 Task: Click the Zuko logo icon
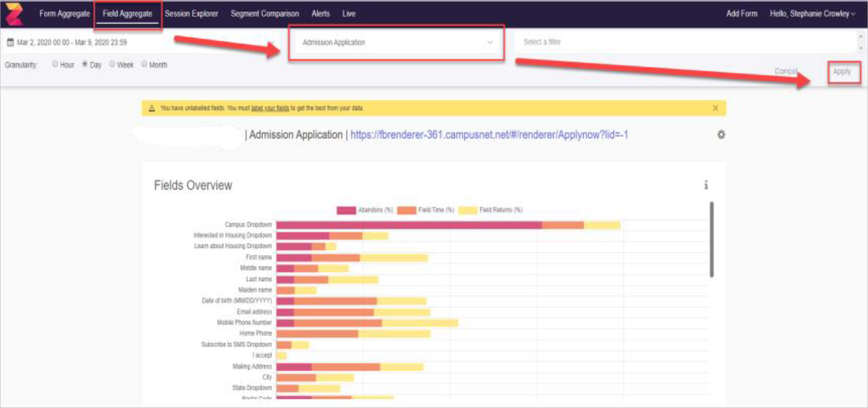tap(14, 14)
